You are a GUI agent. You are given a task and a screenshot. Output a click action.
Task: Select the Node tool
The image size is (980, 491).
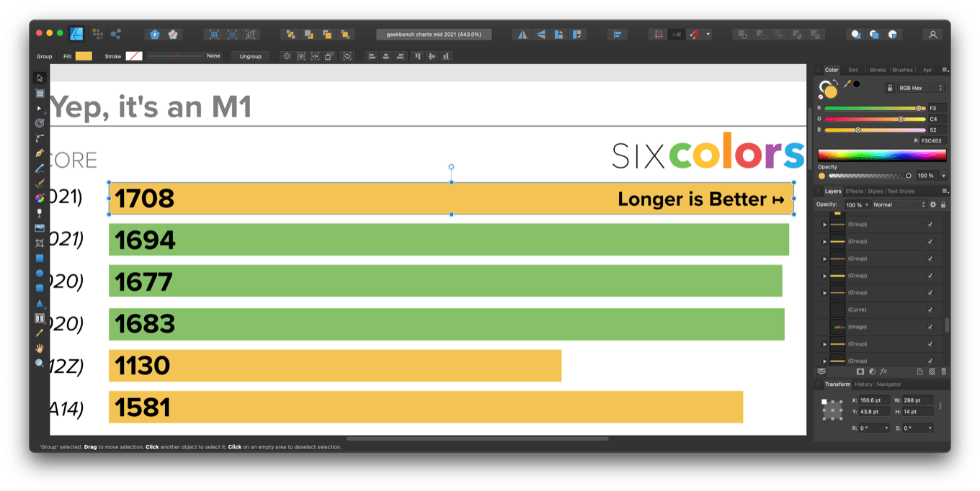point(40,108)
